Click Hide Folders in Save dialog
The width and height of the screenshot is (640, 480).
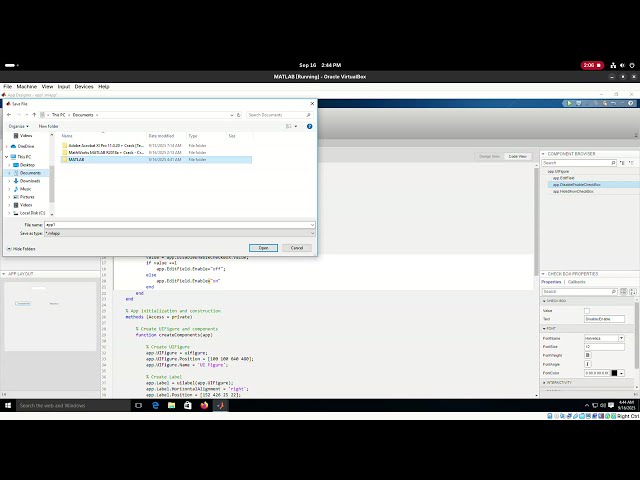coord(22,249)
